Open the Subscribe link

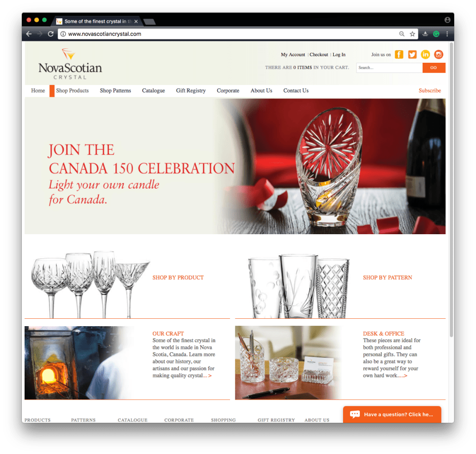[x=430, y=91]
